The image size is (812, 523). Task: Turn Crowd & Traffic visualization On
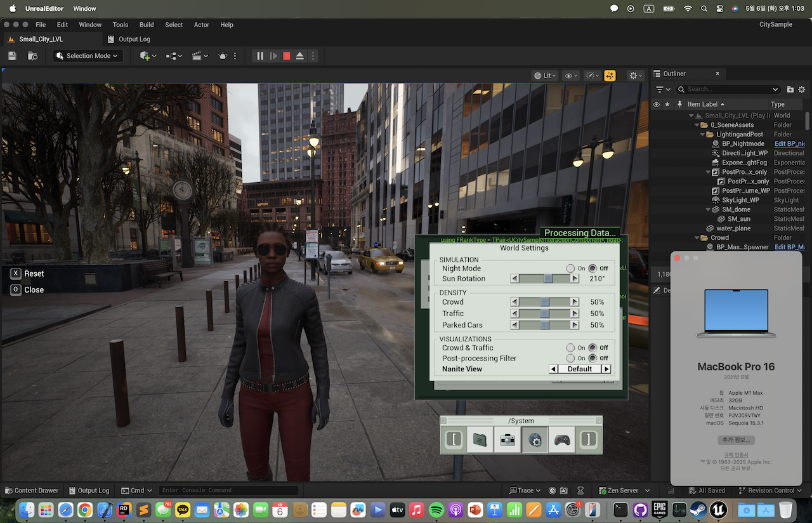(x=570, y=348)
